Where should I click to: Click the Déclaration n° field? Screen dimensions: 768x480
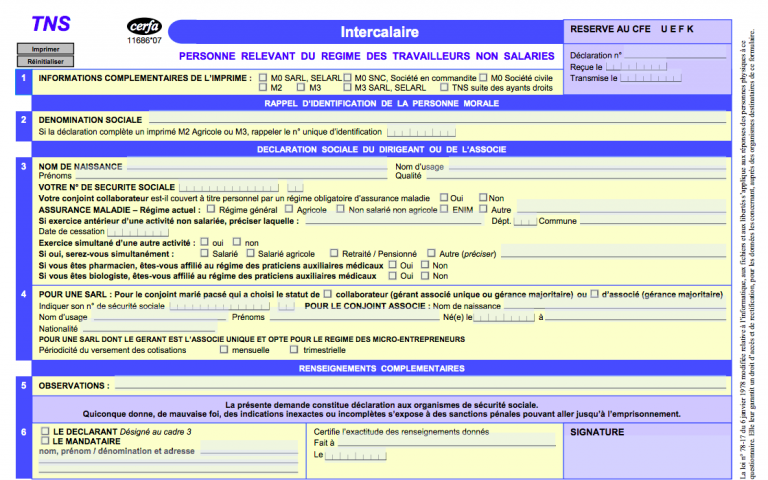(675, 55)
